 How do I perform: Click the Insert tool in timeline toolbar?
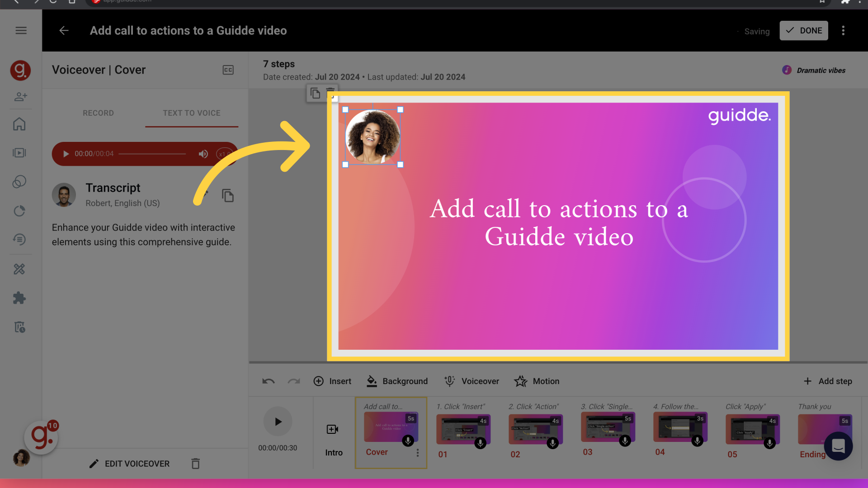(331, 381)
